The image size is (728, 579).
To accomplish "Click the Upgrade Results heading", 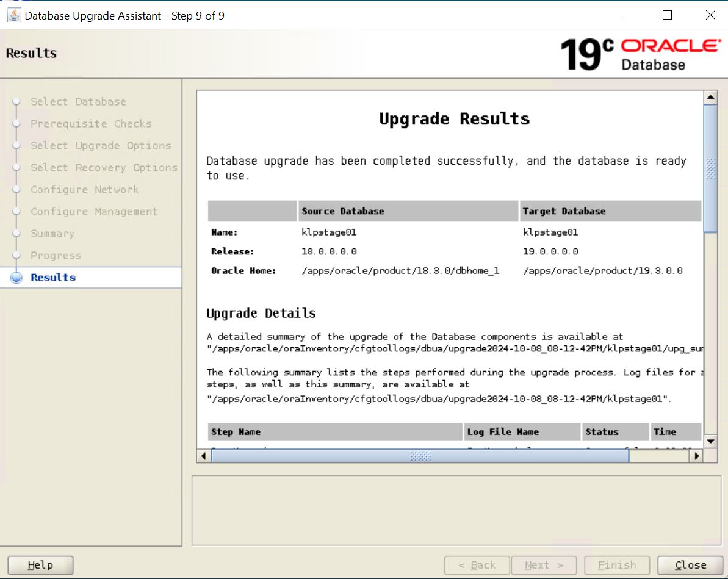I will [454, 119].
